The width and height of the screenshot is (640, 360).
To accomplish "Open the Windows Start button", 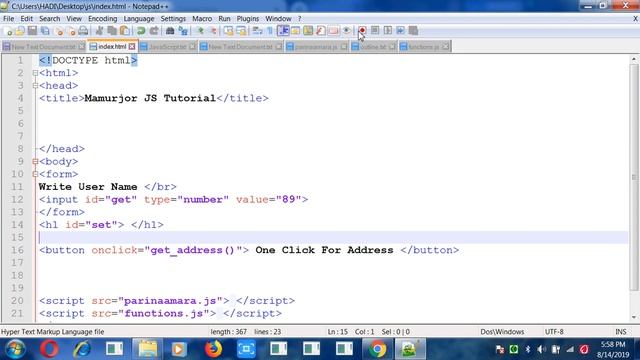I will (16, 349).
